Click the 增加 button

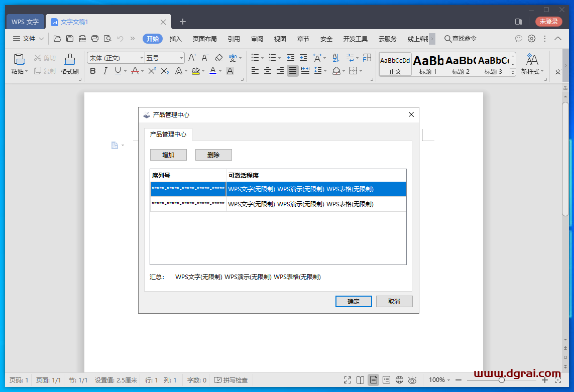point(168,155)
